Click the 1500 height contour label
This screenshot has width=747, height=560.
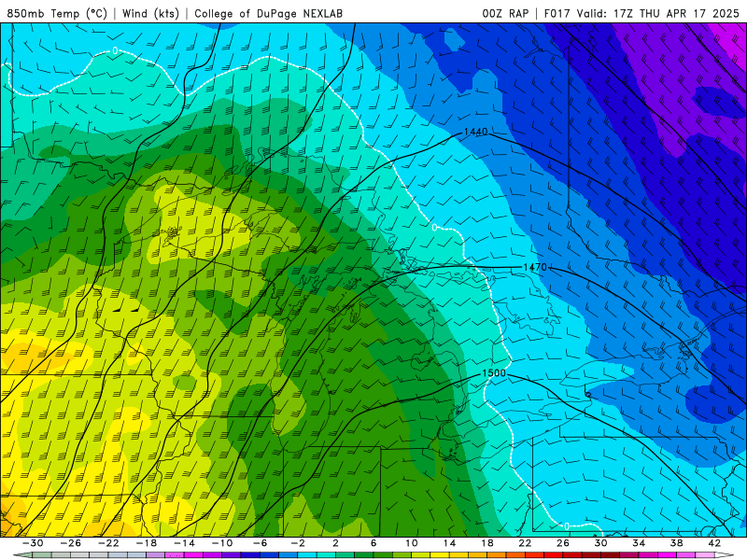[494, 372]
